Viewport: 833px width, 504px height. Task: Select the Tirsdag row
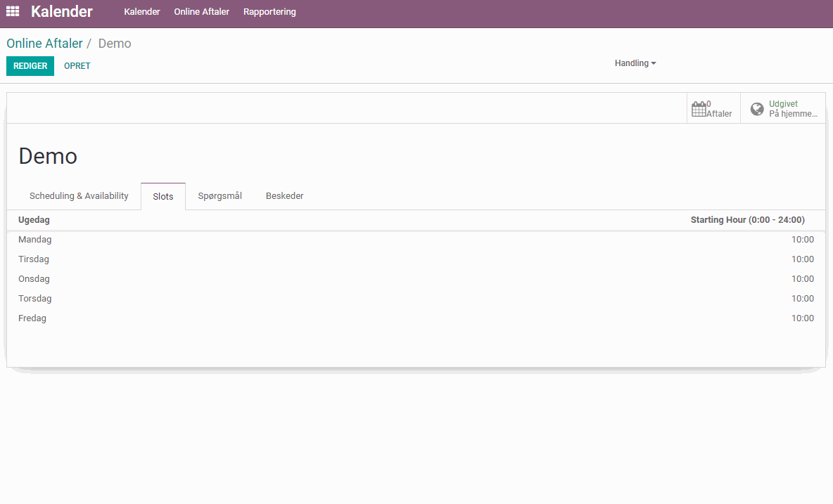click(416, 259)
